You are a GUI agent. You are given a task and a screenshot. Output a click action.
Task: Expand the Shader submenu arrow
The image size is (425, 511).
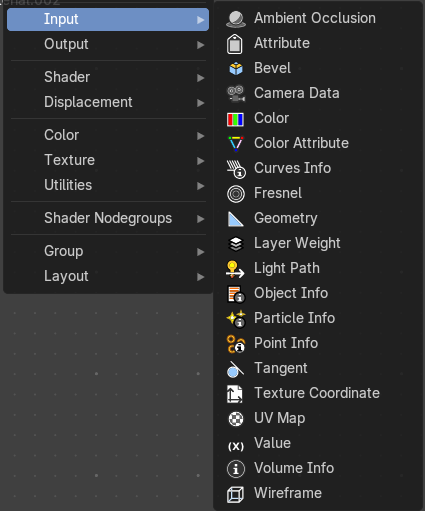200,78
